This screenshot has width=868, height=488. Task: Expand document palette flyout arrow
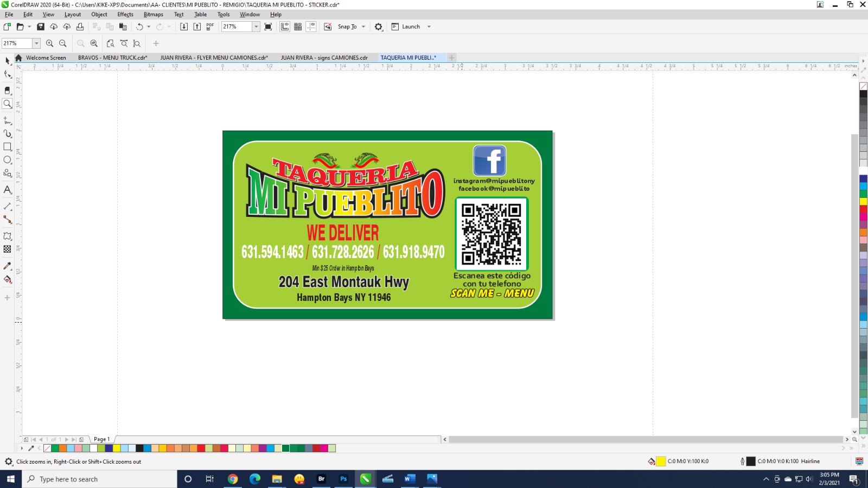click(x=22, y=448)
